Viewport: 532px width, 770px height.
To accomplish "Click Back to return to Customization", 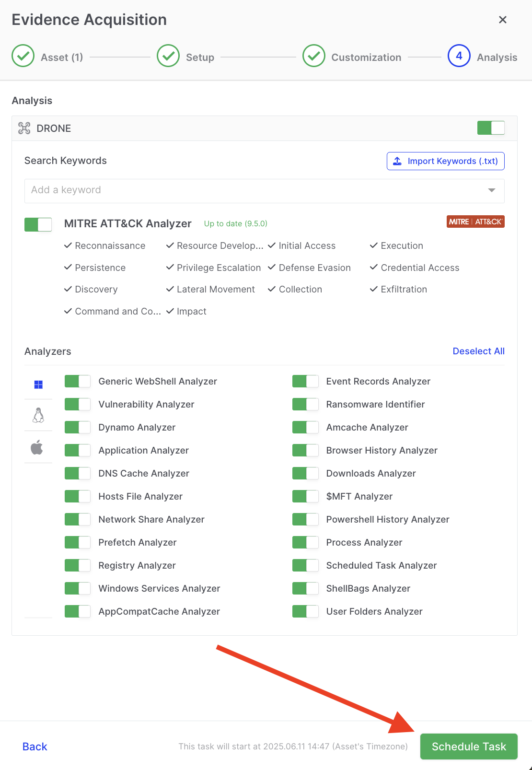I will tap(35, 747).
